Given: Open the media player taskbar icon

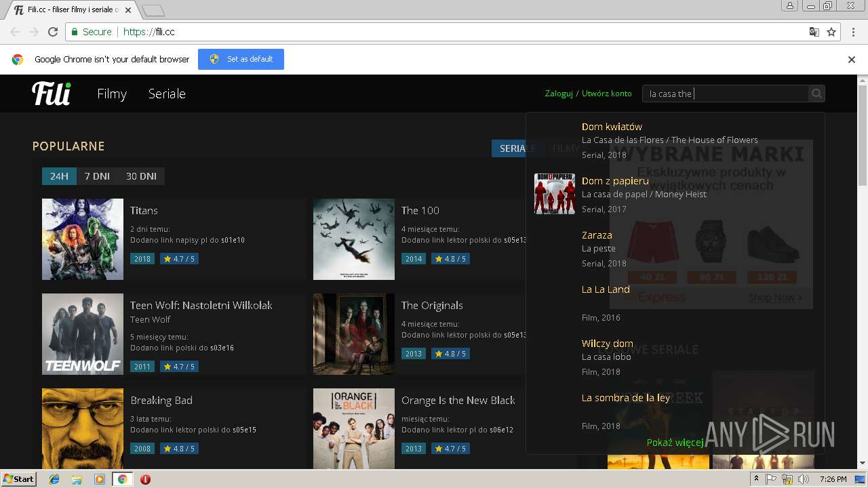Looking at the screenshot, I should (100, 479).
